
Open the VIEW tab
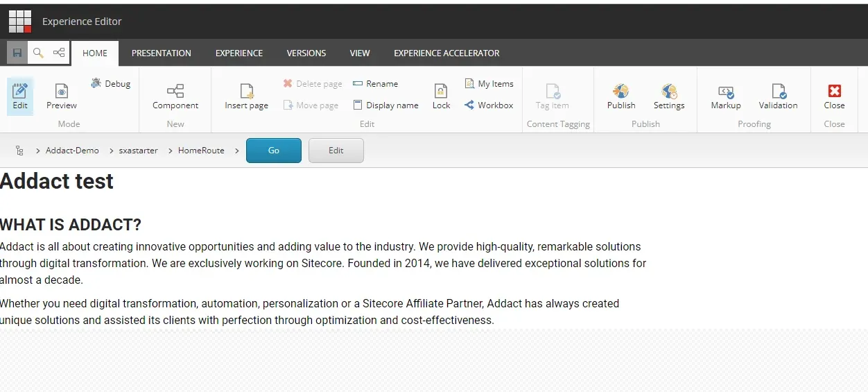pos(360,53)
